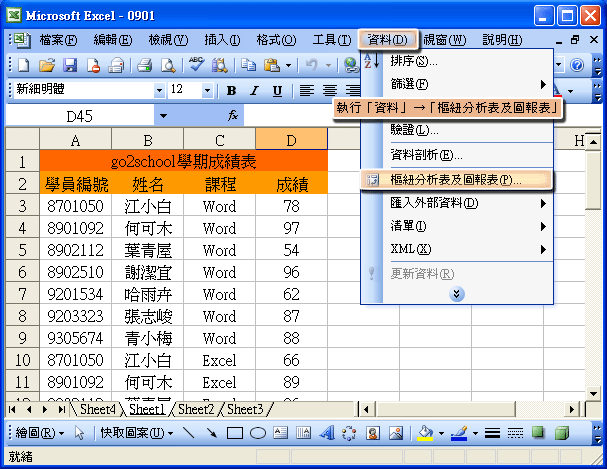
Task: Select the cell with name 謝潔宜
Action: [147, 272]
